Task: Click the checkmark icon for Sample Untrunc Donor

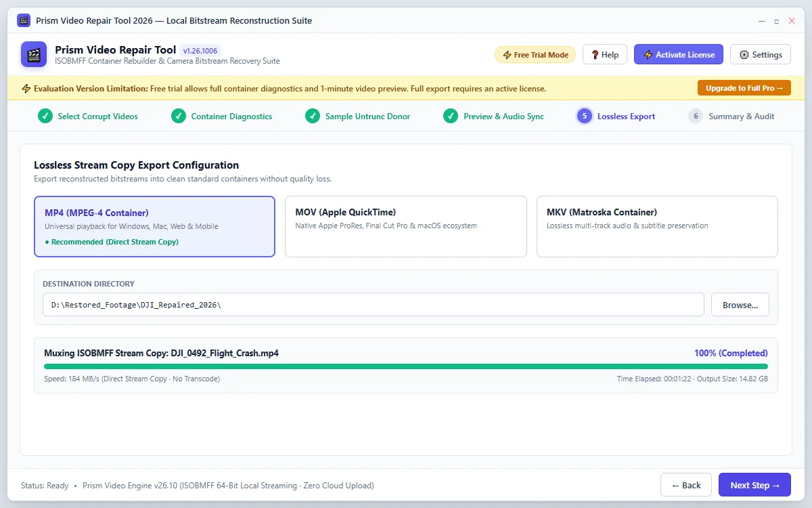Action: click(313, 117)
